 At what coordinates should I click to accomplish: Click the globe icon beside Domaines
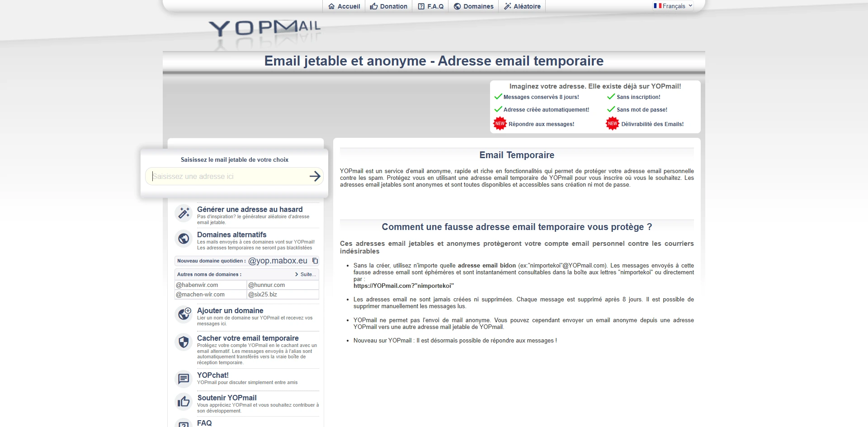(x=458, y=6)
